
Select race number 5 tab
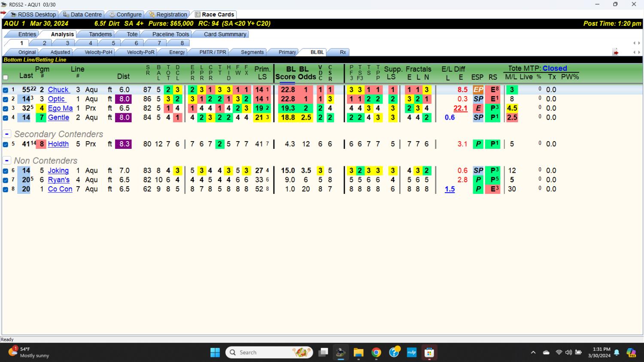113,43
